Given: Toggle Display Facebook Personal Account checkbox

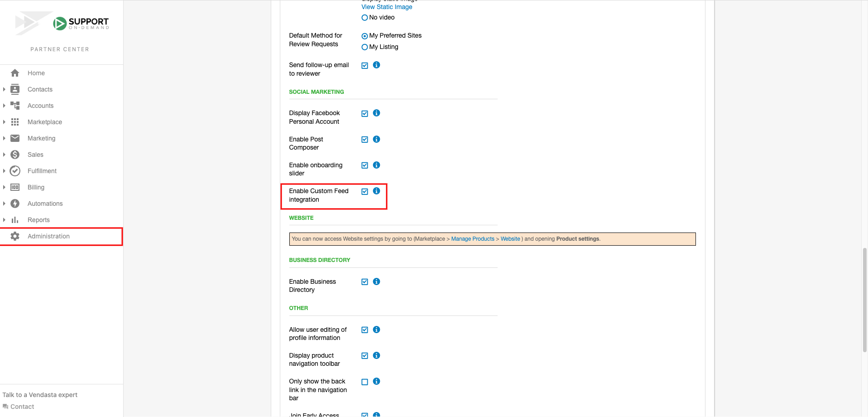Looking at the screenshot, I should tap(364, 114).
